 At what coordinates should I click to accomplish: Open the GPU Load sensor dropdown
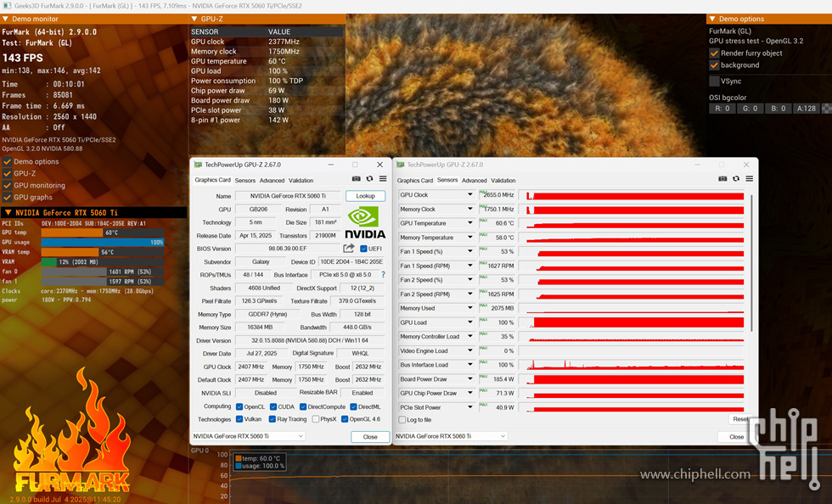pos(469,322)
